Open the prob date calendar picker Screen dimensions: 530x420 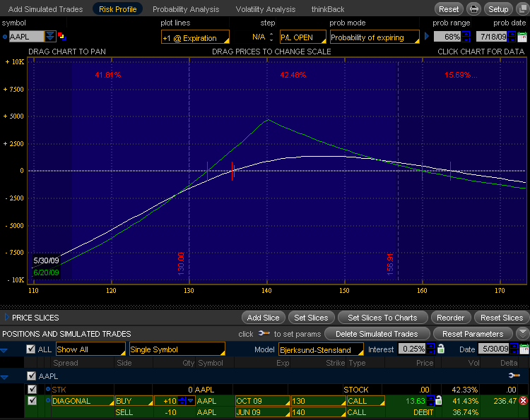(x=523, y=37)
